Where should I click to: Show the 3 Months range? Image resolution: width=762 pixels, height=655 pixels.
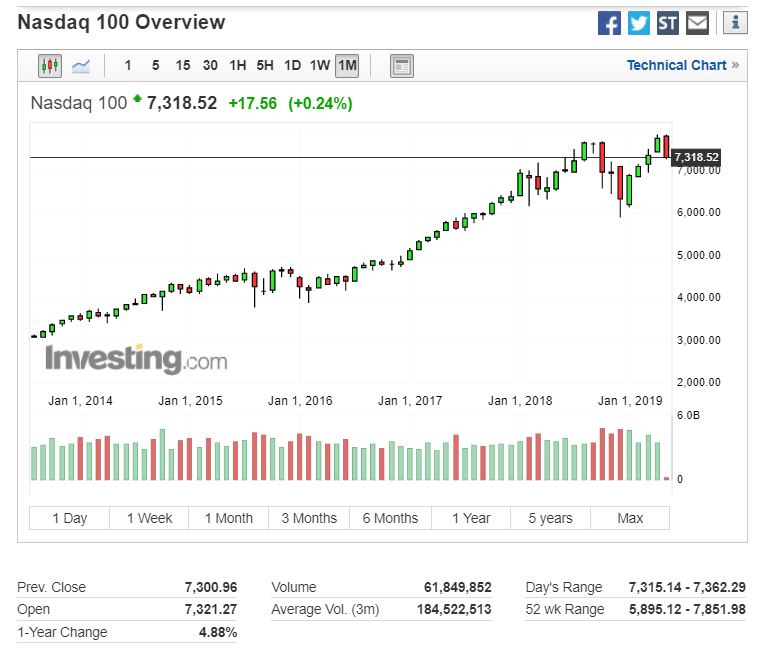(x=309, y=518)
